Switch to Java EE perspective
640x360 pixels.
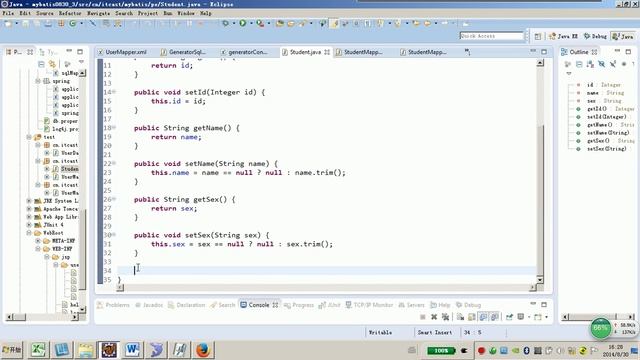[563, 36]
